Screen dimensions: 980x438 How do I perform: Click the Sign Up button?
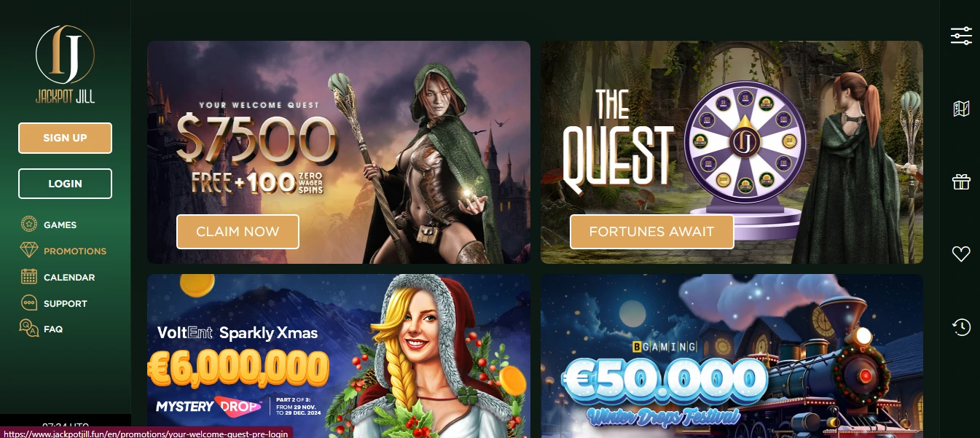pyautogui.click(x=65, y=138)
